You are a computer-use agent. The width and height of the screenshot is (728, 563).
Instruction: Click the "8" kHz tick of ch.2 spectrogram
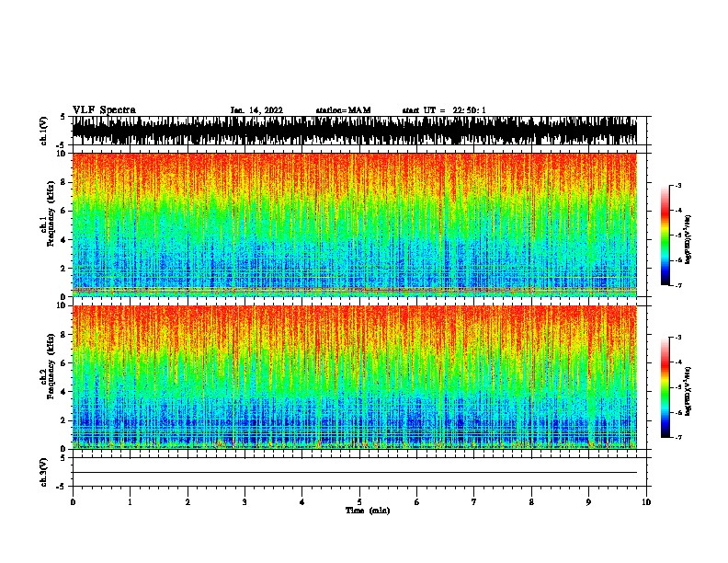(x=64, y=335)
